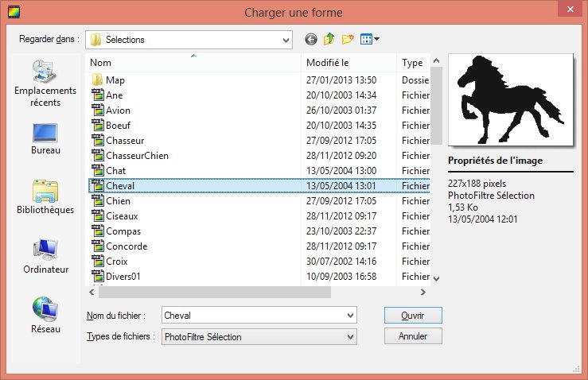Screen dimensions: 588x380
Task: Go up one folder level icon
Action: [329, 39]
